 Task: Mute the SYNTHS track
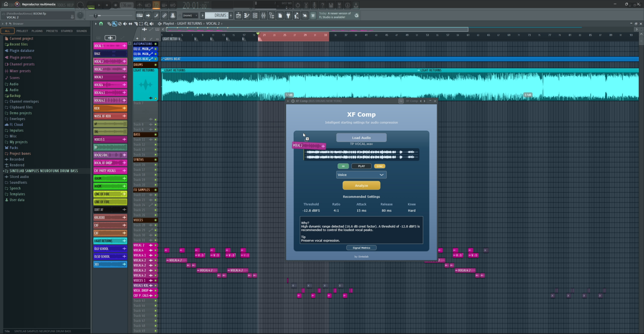click(x=155, y=160)
